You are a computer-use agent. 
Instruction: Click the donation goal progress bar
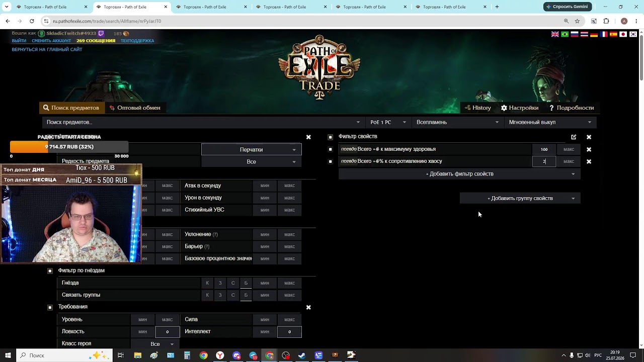pos(69,147)
